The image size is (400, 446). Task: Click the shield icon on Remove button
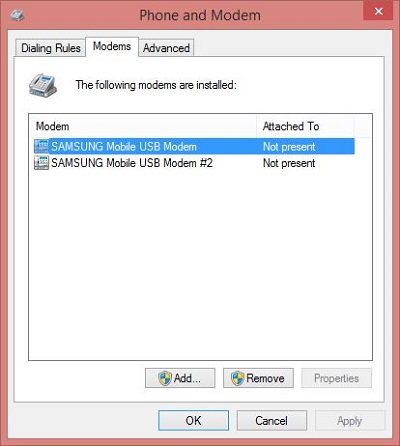coord(237,378)
